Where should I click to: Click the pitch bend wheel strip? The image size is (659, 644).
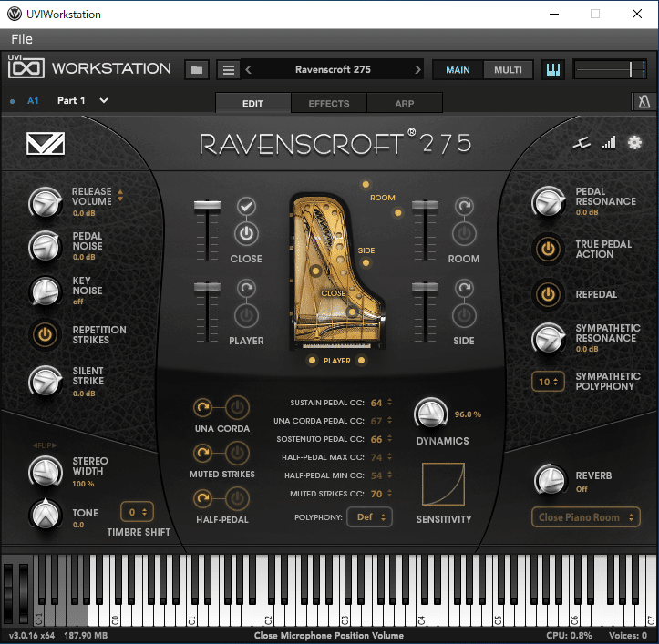[8, 594]
